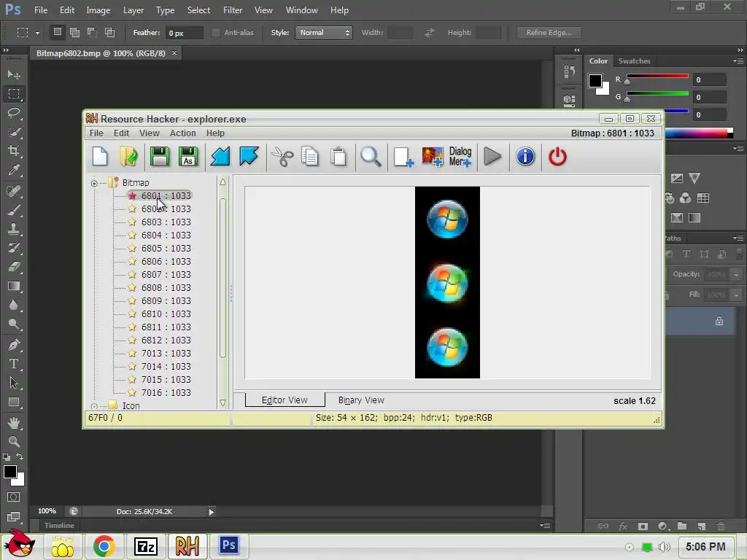Click New selection mode button
The image size is (747, 560).
click(57, 32)
